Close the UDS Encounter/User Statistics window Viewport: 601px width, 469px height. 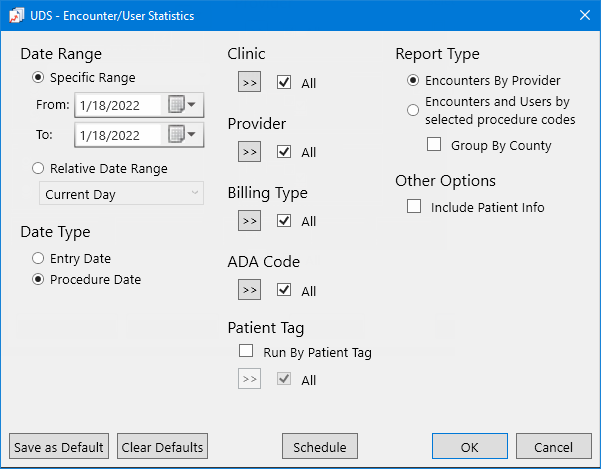coord(585,15)
